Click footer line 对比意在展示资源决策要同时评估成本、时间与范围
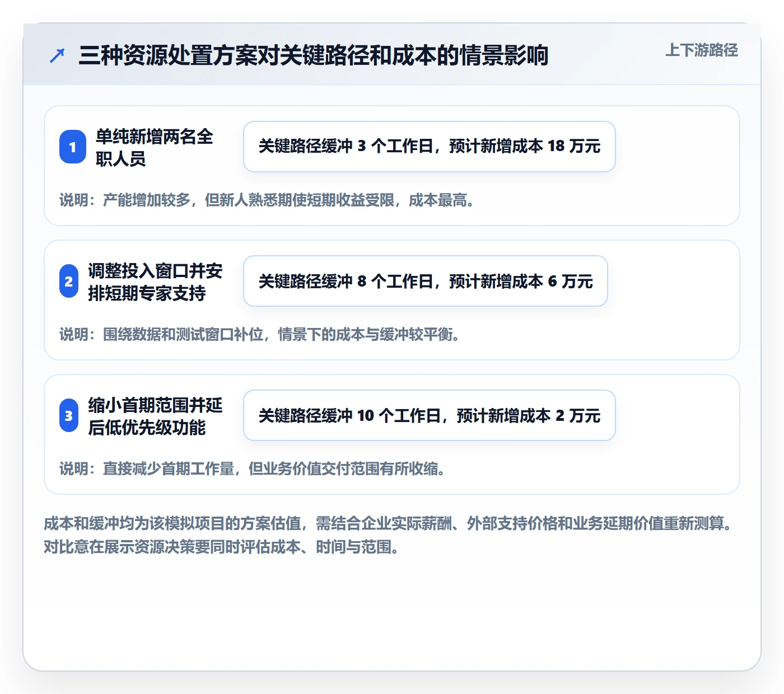 click(x=222, y=547)
